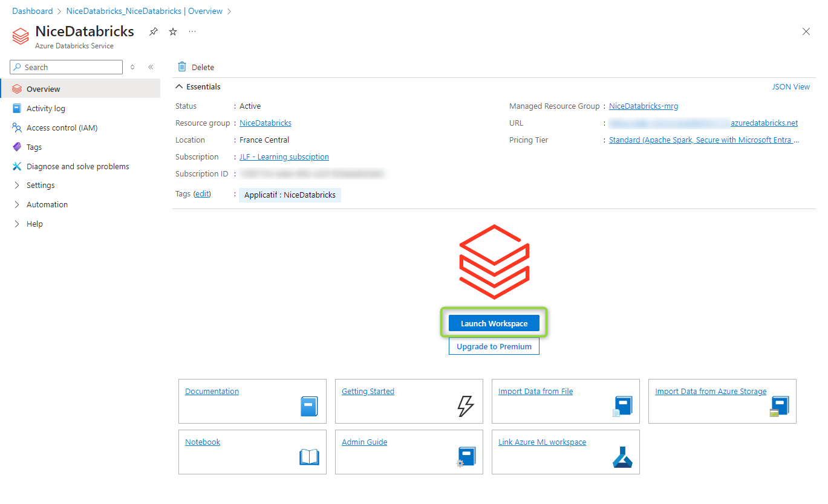Open the Getting Started link
Viewport: 828px width, 504px height.
[368, 391]
